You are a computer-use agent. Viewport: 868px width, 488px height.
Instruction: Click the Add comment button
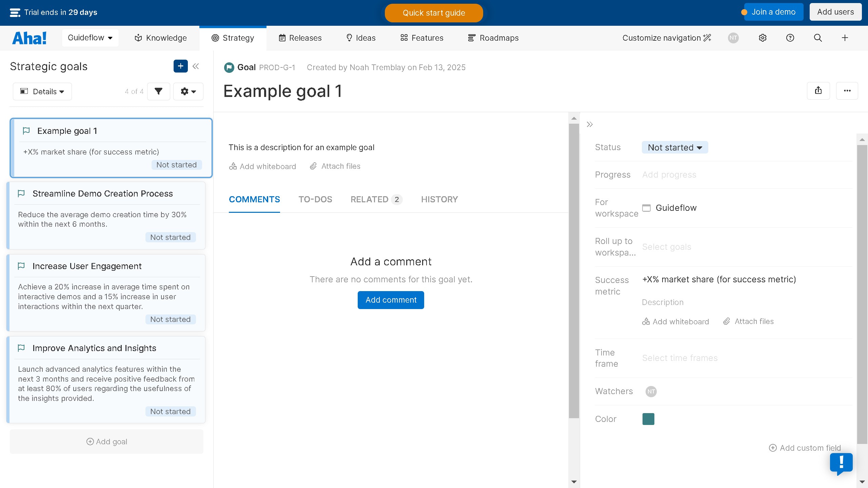391,300
